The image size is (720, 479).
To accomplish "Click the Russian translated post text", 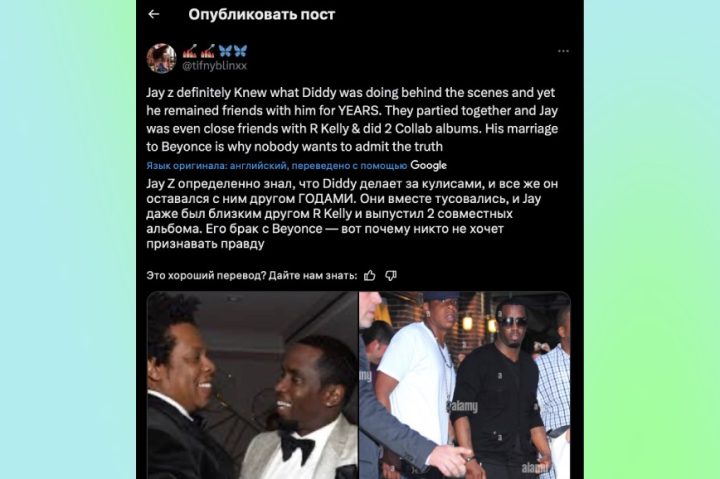I will tap(352, 214).
